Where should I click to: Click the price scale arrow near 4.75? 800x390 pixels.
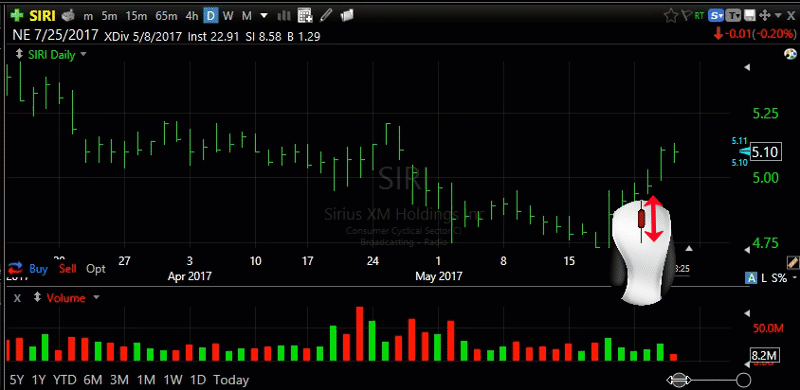tap(747, 250)
